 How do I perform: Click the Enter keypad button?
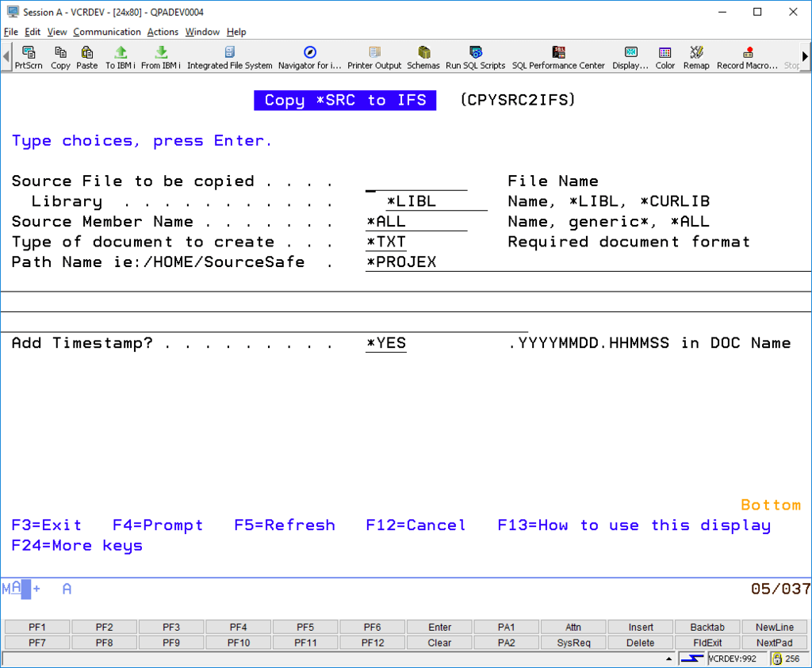point(439,627)
